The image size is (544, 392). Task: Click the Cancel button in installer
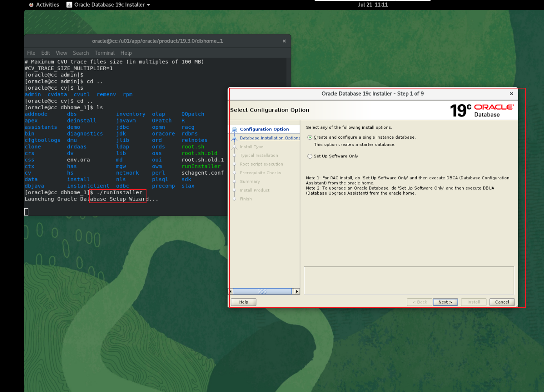pos(502,302)
